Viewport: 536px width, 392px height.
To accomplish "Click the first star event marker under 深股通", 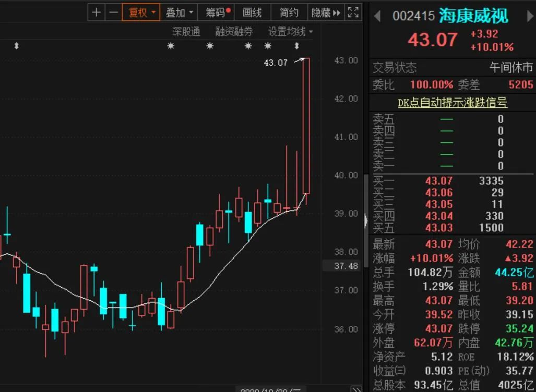I will pos(171,46).
